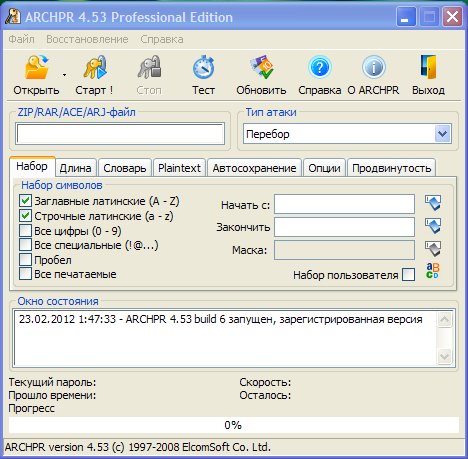Viewport: 468px width, 459px height.
Task: Open the Файл menu
Action: click(21, 39)
